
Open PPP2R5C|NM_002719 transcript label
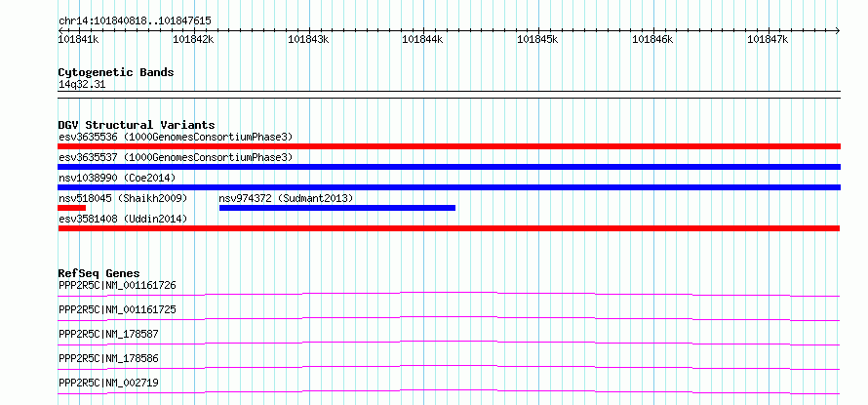(108, 384)
